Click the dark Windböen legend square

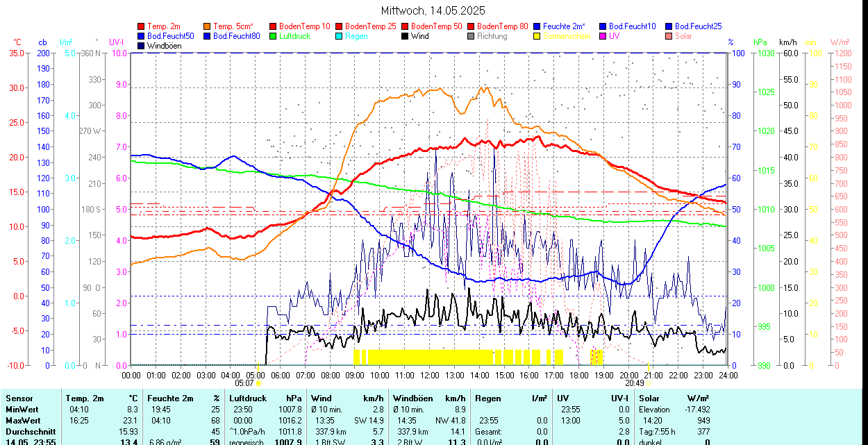click(x=142, y=46)
